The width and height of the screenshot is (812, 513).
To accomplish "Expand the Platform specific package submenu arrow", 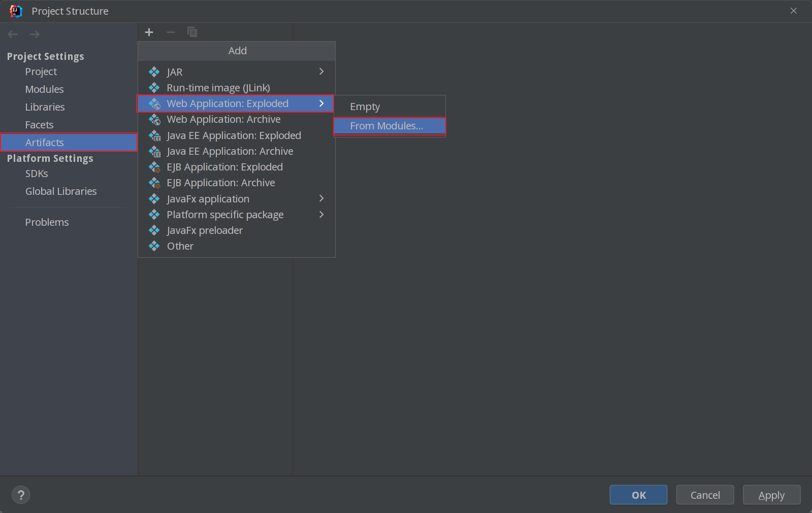I will [321, 215].
